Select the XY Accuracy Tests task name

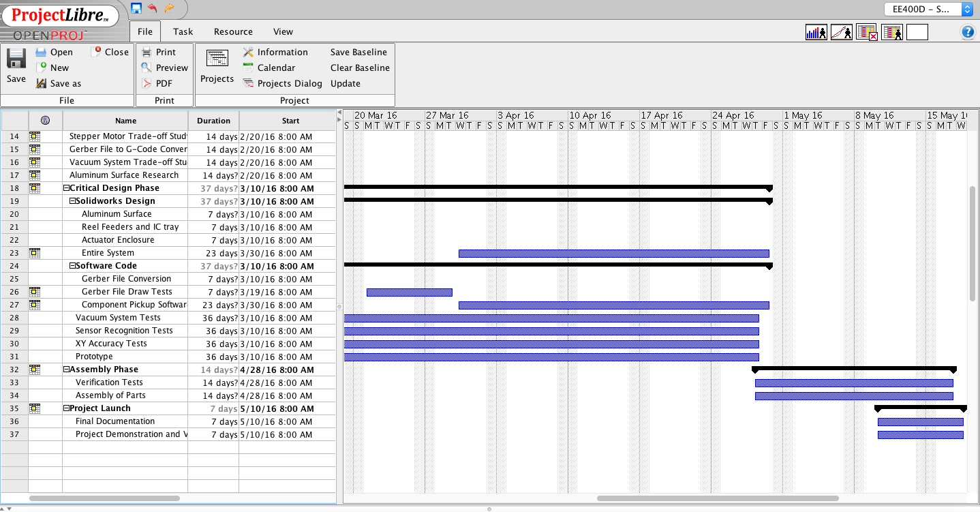(111, 344)
